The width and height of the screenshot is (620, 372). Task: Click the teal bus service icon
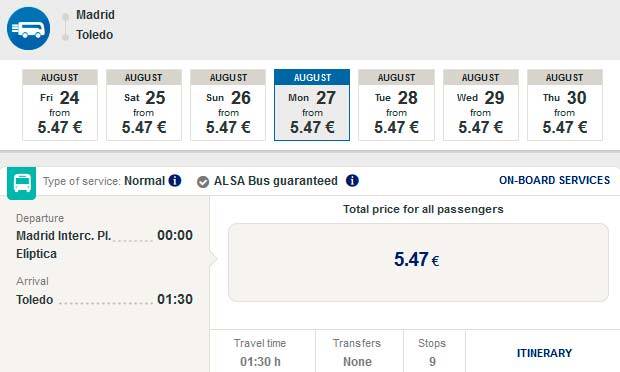click(x=22, y=183)
